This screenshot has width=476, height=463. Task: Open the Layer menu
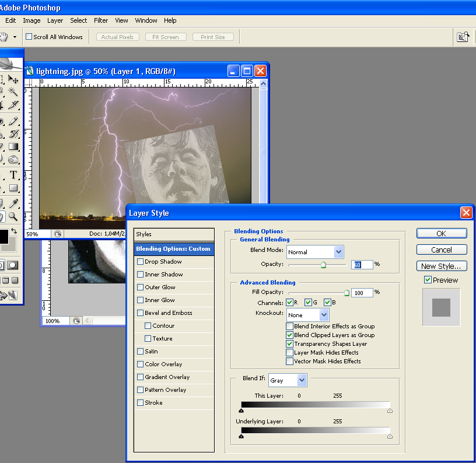click(55, 20)
